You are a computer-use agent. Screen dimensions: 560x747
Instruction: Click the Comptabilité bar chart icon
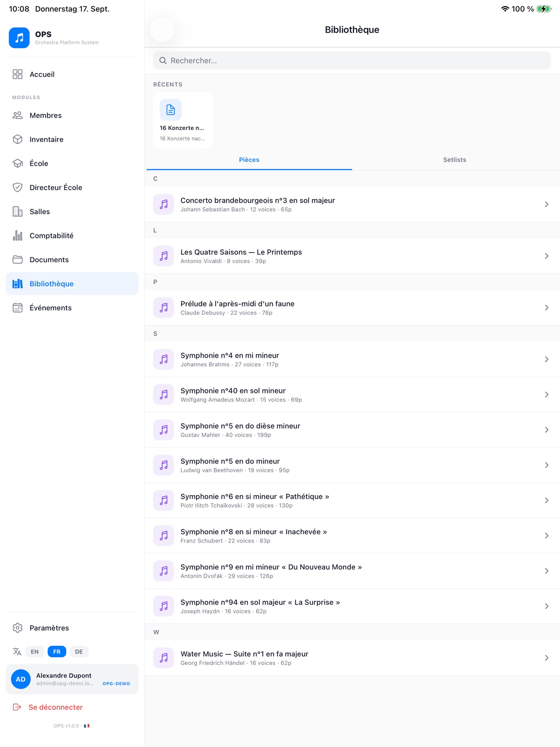point(17,236)
